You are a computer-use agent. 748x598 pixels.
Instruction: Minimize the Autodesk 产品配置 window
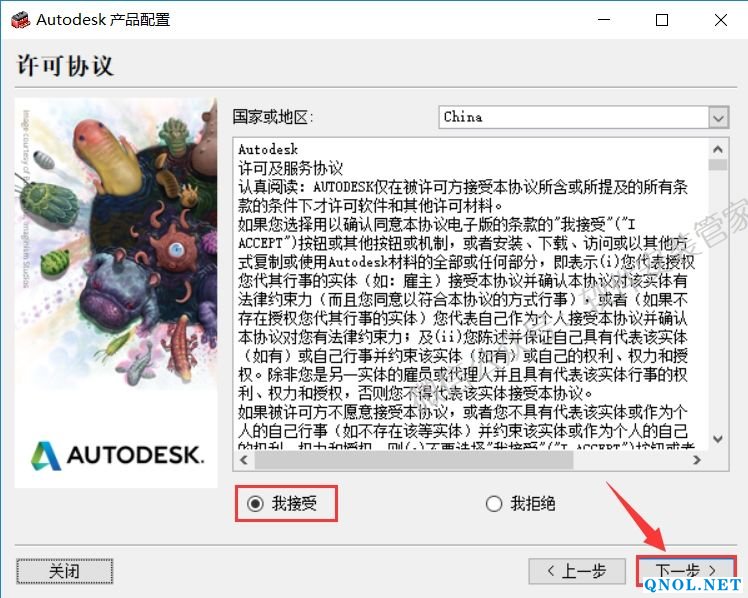608,20
